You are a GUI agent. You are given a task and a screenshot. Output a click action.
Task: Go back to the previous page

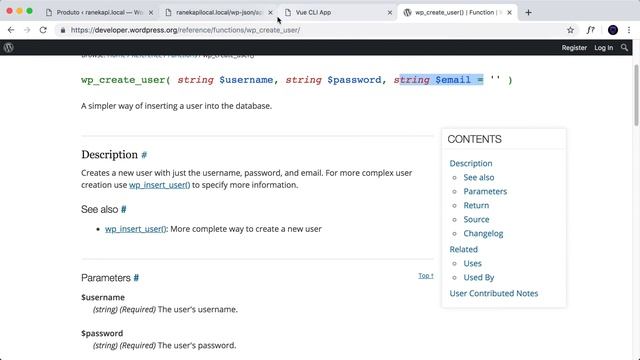pyautogui.click(x=11, y=30)
